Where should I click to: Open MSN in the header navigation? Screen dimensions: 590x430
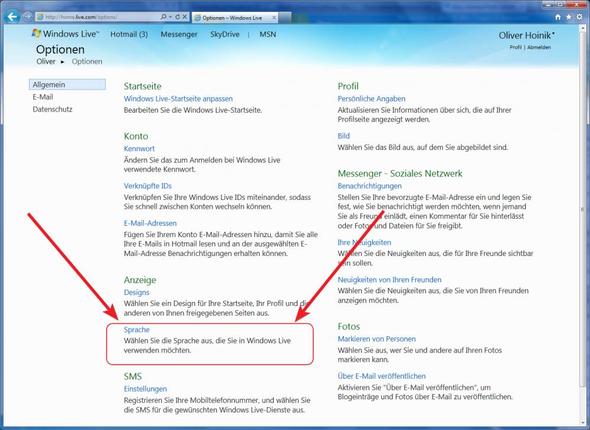point(268,34)
